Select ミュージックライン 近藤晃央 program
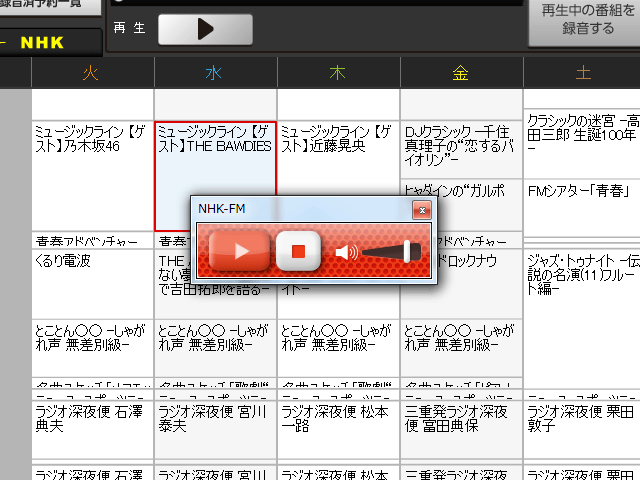 338,157
